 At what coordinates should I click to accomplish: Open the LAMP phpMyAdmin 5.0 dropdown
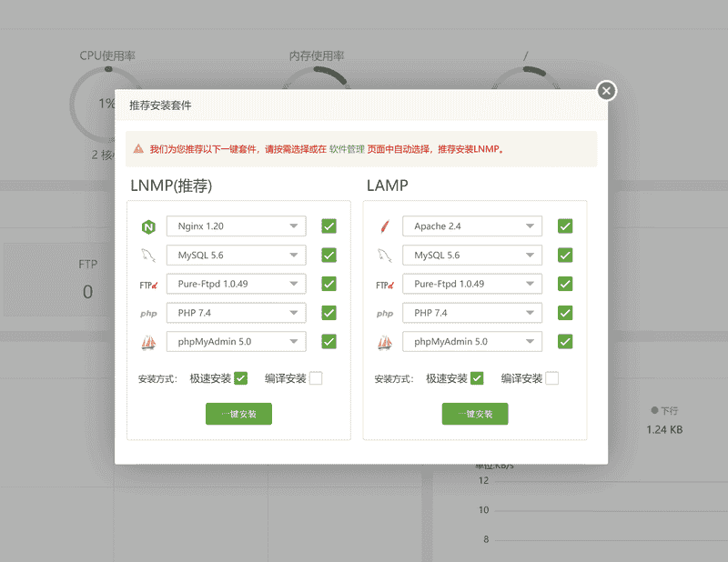click(472, 342)
